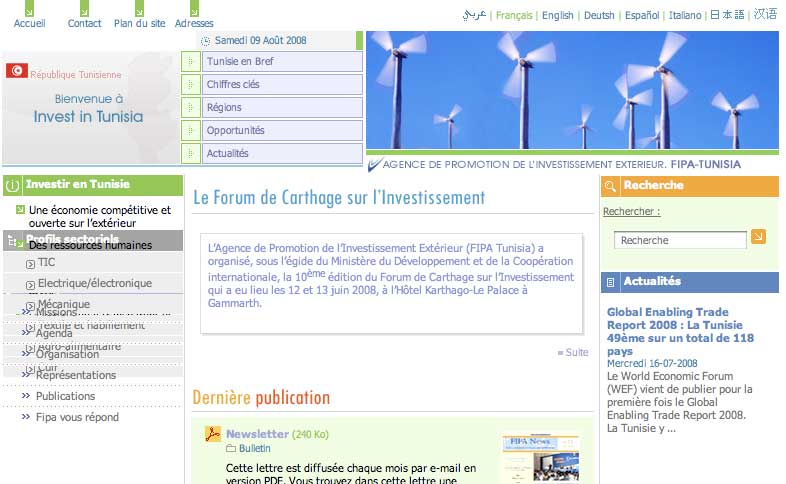
Task: Open the Contact page link
Action: [84, 23]
